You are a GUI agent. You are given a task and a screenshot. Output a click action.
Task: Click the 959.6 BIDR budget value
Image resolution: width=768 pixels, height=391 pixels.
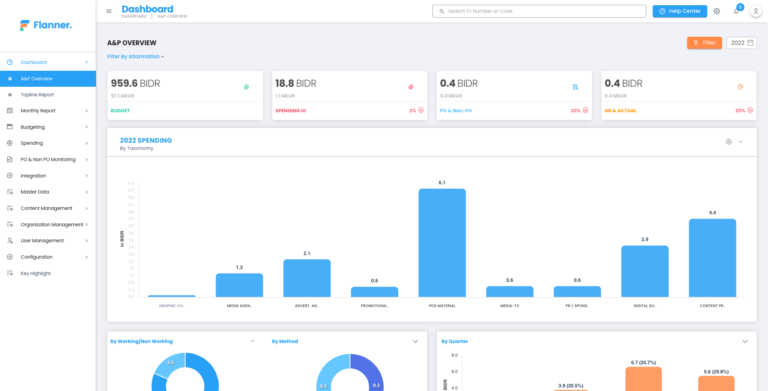point(136,84)
